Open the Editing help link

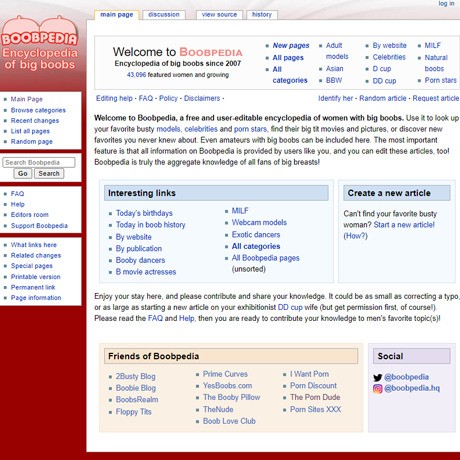(114, 99)
